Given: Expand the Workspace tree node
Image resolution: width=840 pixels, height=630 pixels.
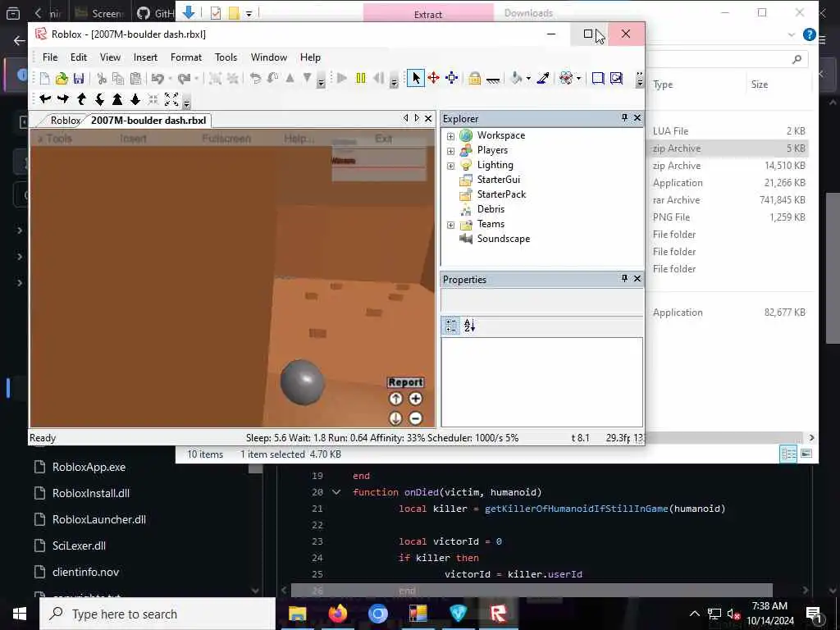Looking at the screenshot, I should 450,136.
